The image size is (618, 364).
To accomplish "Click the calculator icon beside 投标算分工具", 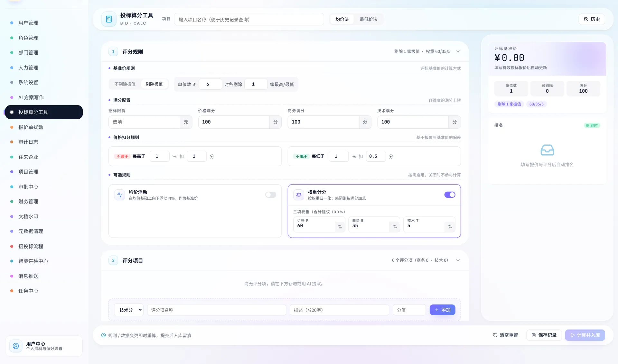I will (x=109, y=19).
